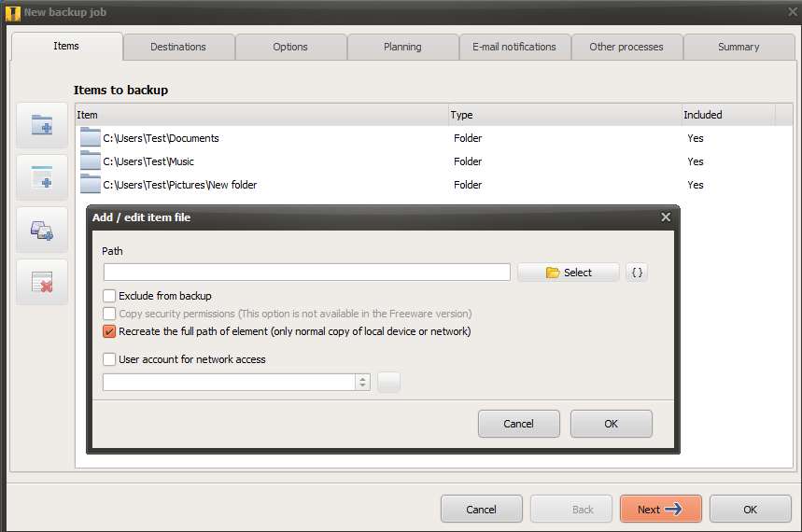Screen dimensions: 802x532
Task: Click the curly braces variables button
Action: pyautogui.click(x=637, y=273)
